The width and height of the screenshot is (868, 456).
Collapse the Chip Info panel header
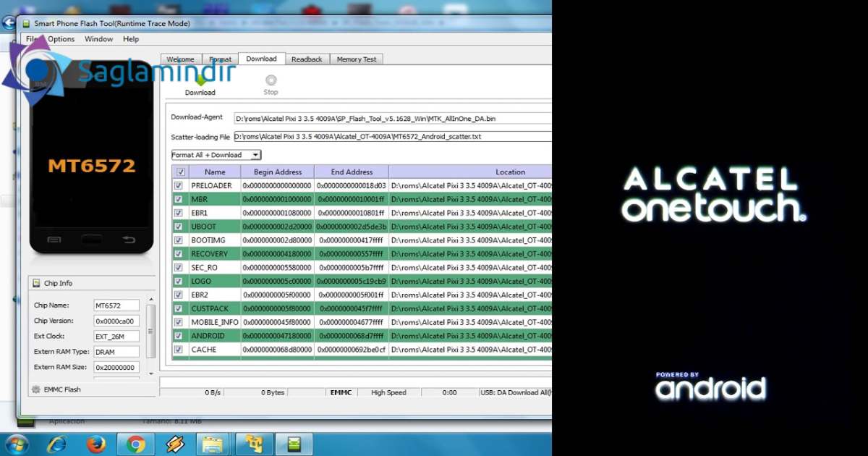pos(92,283)
